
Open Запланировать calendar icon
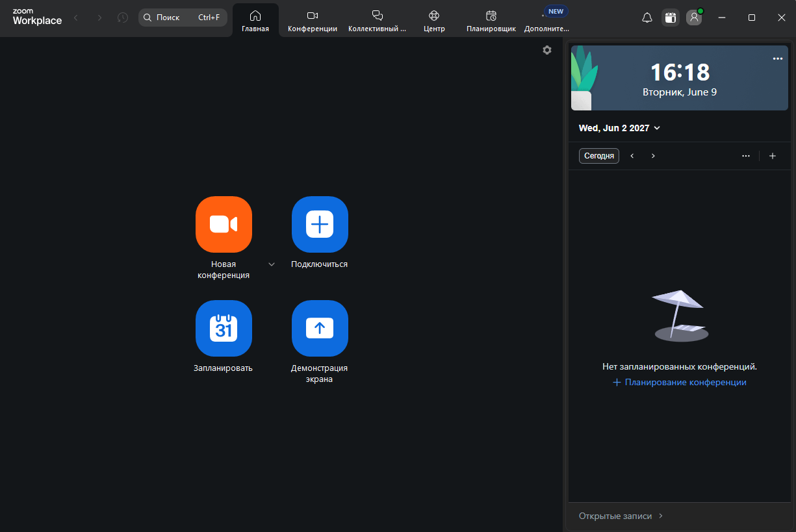pos(224,328)
